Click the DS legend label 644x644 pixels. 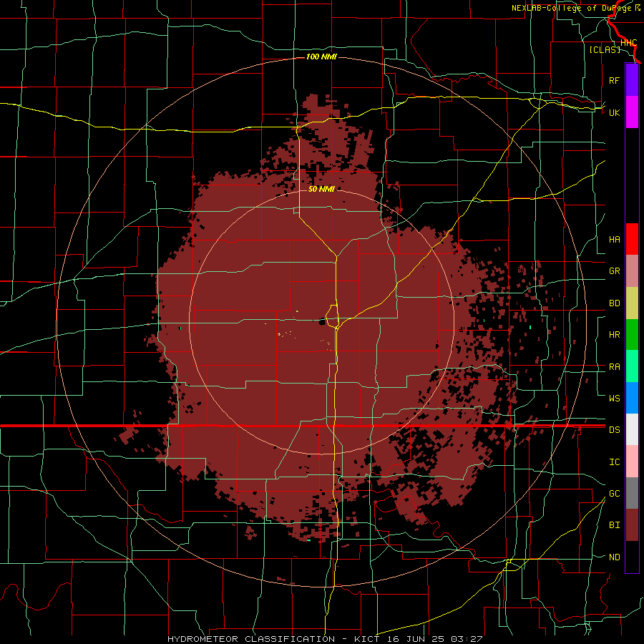click(x=614, y=430)
